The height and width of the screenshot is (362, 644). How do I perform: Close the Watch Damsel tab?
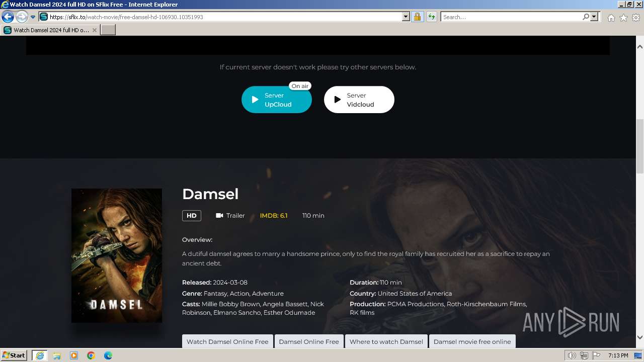pos(95,30)
